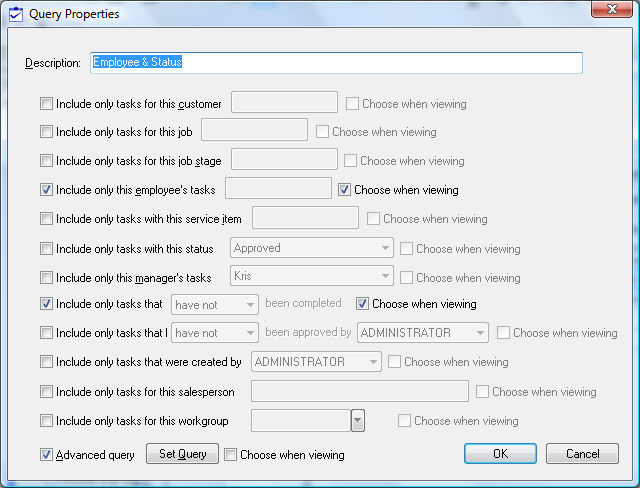Toggle 'Include only tasks with this status'
The image size is (640, 488).
[x=47, y=248]
